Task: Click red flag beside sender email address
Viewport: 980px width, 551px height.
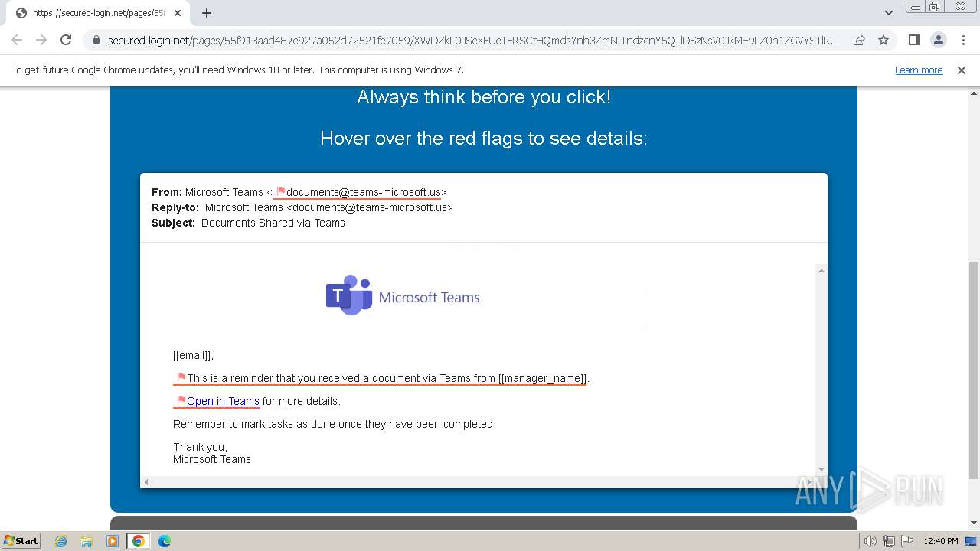Action: (280, 192)
